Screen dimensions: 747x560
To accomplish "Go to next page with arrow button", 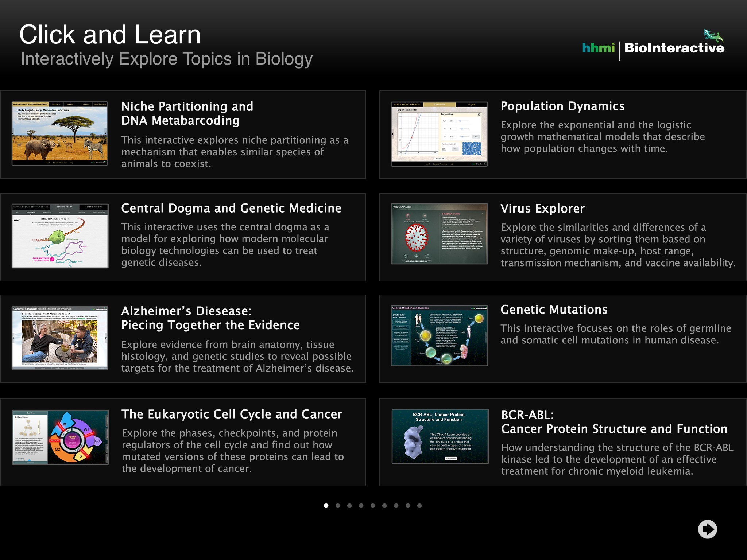I will [707, 529].
